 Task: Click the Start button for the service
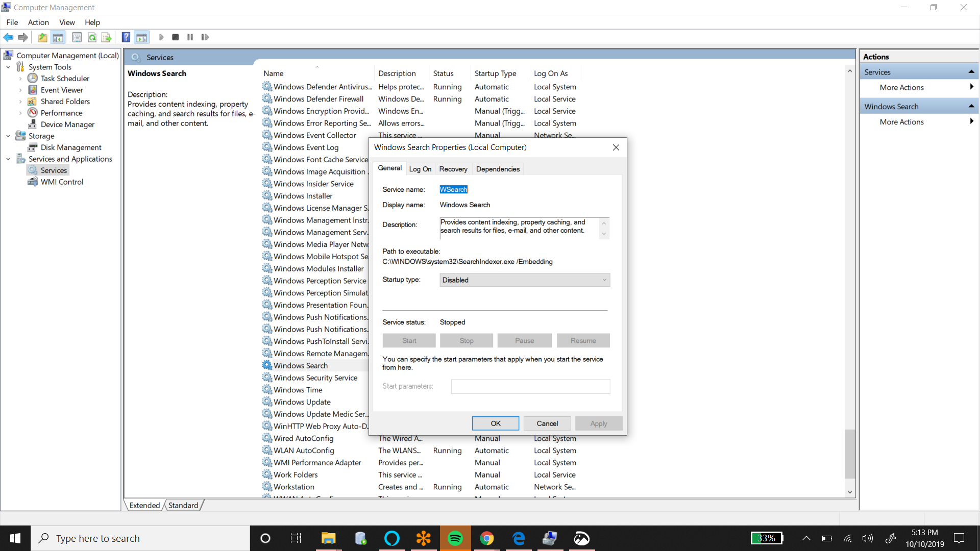(408, 340)
